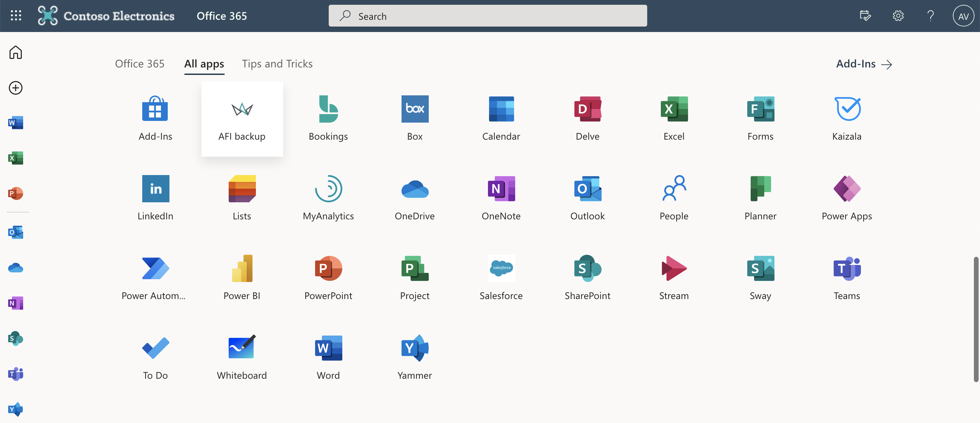The width and height of the screenshot is (980, 423).
Task: Launch Excel from the apps grid
Action: [x=674, y=119]
